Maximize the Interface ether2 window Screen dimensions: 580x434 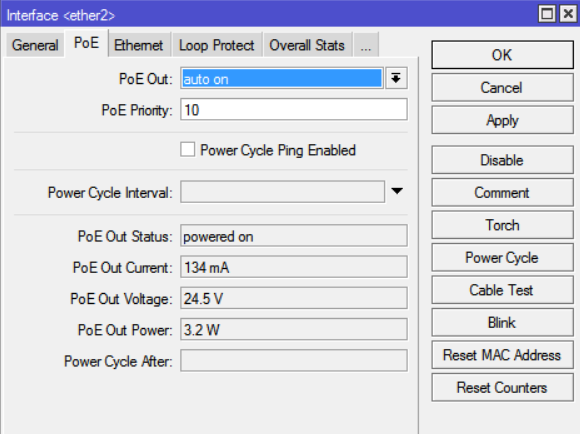click(547, 14)
